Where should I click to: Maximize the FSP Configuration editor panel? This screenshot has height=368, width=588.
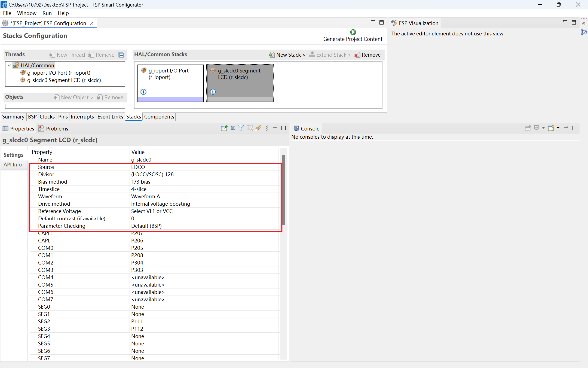pos(381,22)
